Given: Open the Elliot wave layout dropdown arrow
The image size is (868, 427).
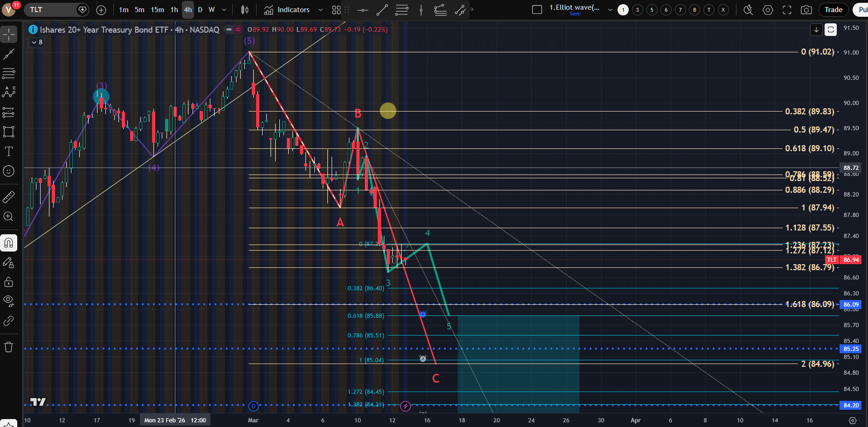Looking at the screenshot, I should pyautogui.click(x=610, y=10).
